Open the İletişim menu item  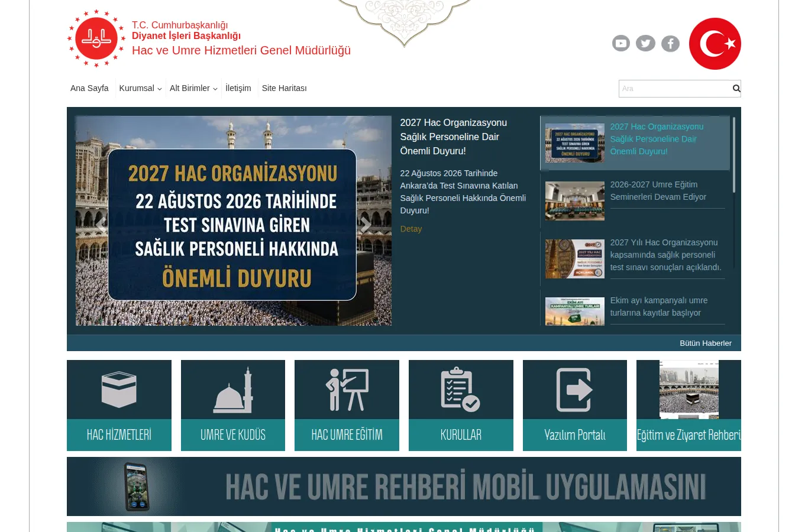click(x=238, y=88)
